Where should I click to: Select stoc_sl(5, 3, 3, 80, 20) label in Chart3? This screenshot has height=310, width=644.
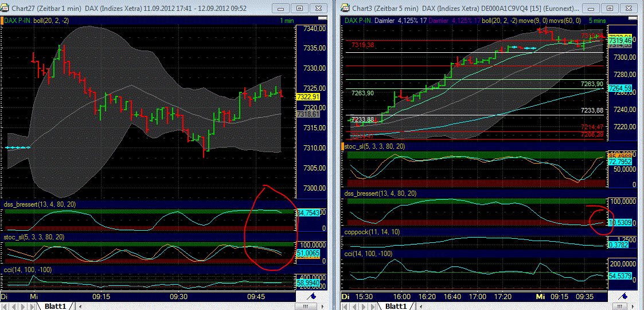pyautogui.click(x=376, y=146)
